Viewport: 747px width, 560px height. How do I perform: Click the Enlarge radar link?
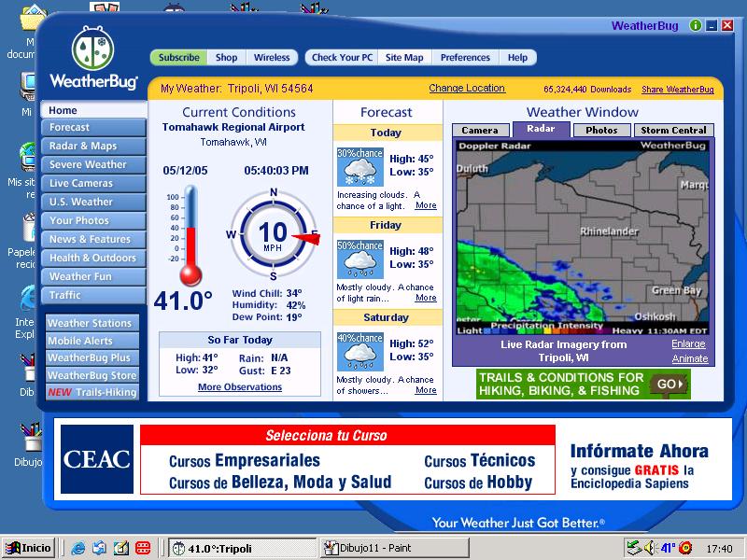click(x=688, y=343)
